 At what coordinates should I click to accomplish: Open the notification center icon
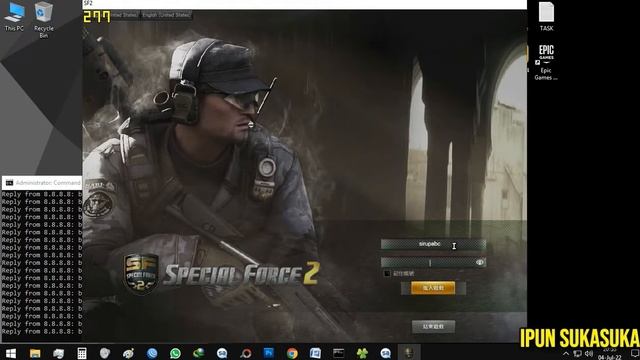pyautogui.click(x=635, y=353)
